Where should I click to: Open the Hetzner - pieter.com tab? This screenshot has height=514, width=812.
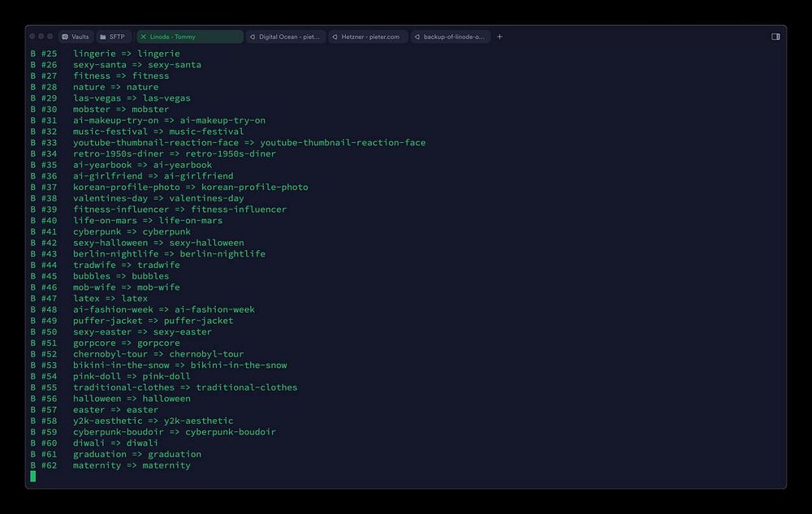(368, 37)
